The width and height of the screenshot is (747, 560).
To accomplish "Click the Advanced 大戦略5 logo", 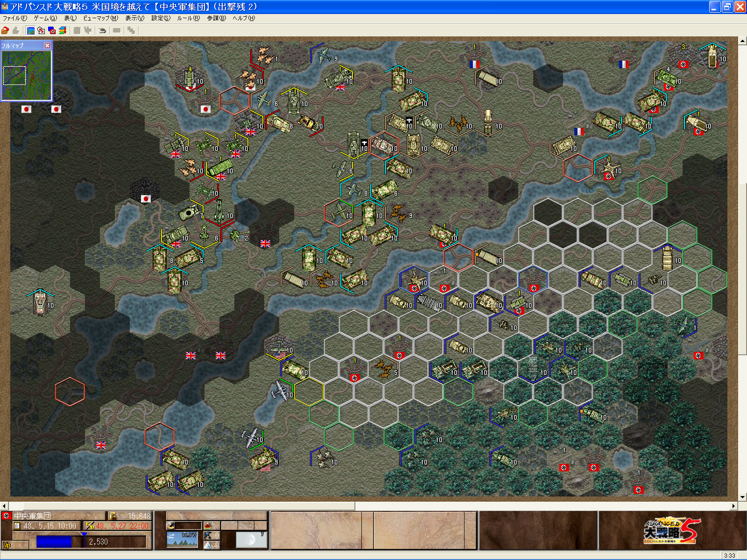I will click(x=672, y=530).
